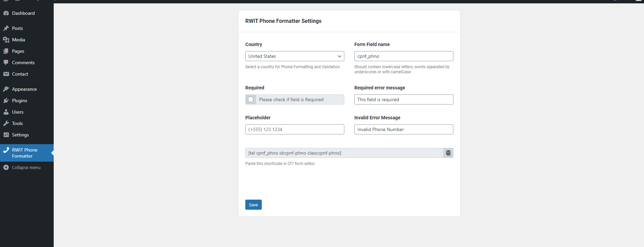Screen dimensions: 644x247
Task: Click the Comments speech bubble icon
Action: click(x=6, y=63)
